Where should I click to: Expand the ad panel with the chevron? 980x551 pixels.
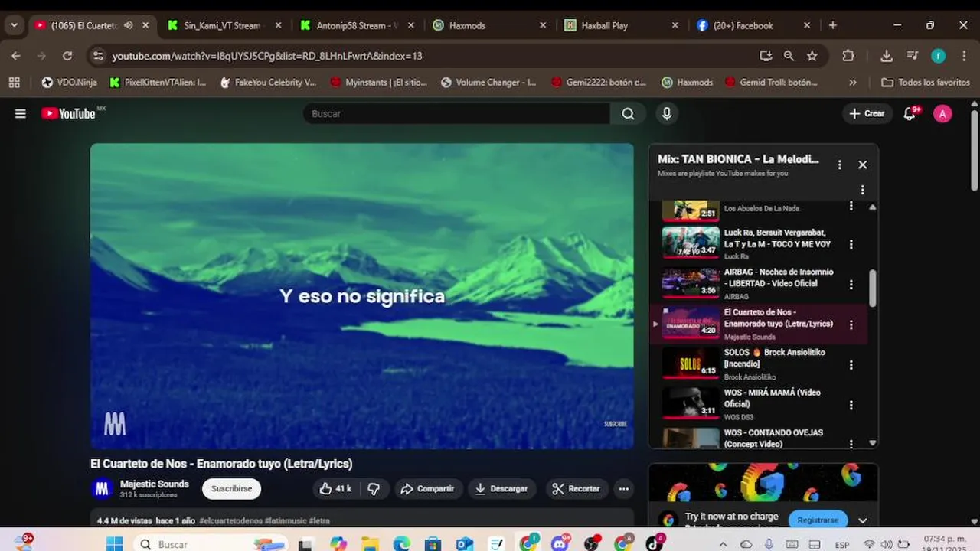coord(863,520)
